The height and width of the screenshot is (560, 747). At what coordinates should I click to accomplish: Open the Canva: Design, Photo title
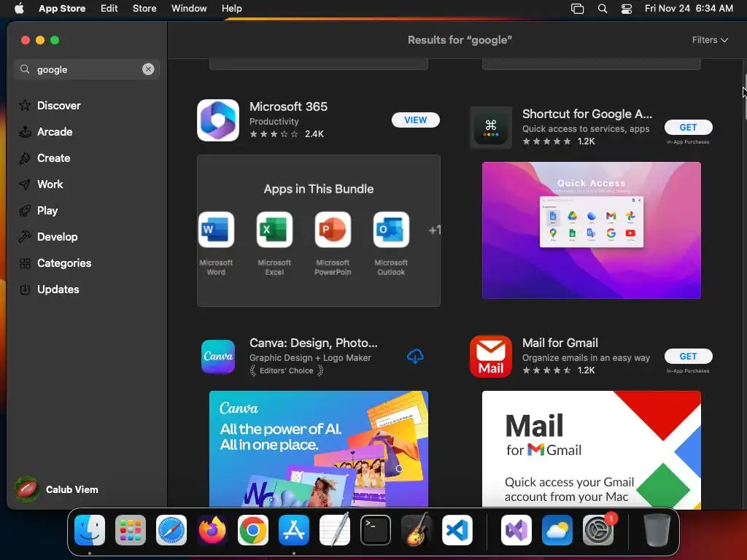coord(314,343)
